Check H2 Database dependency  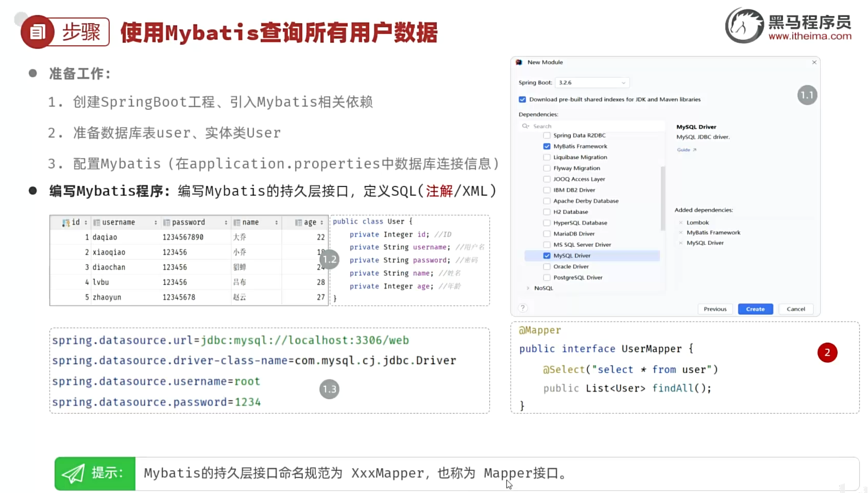pyautogui.click(x=547, y=212)
